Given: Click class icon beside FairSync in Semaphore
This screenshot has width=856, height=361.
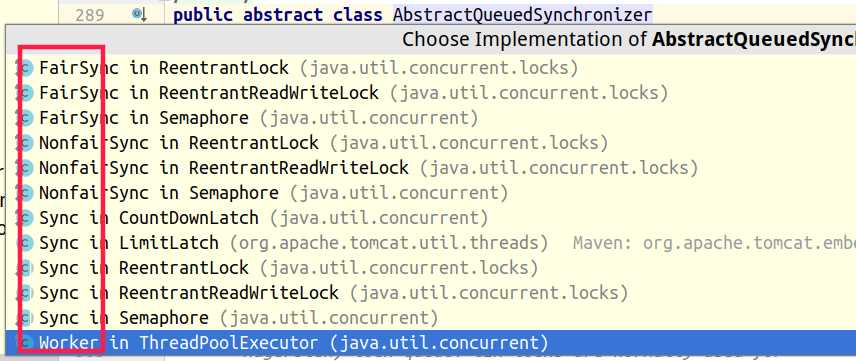Looking at the screenshot, I should click(25, 118).
